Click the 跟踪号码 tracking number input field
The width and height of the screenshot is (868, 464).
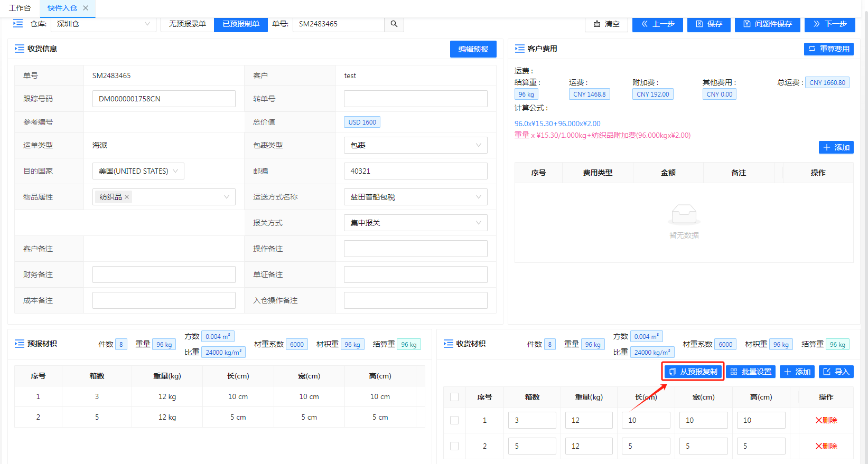pyautogui.click(x=164, y=99)
